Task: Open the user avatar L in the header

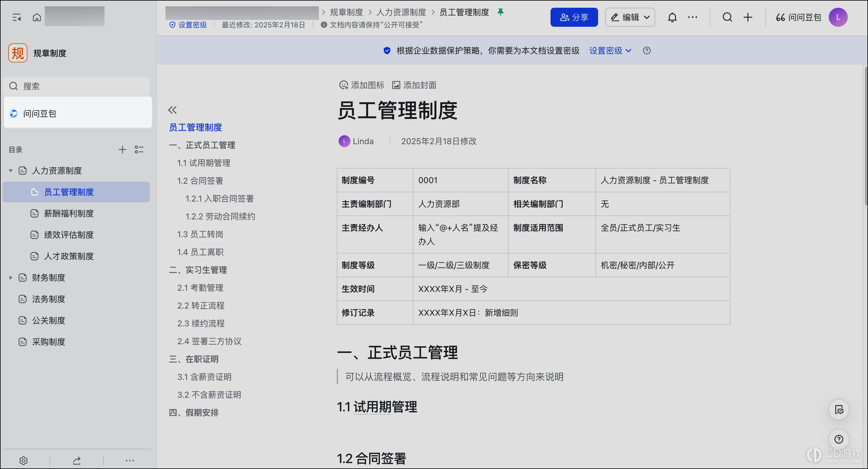Action: coord(838,17)
